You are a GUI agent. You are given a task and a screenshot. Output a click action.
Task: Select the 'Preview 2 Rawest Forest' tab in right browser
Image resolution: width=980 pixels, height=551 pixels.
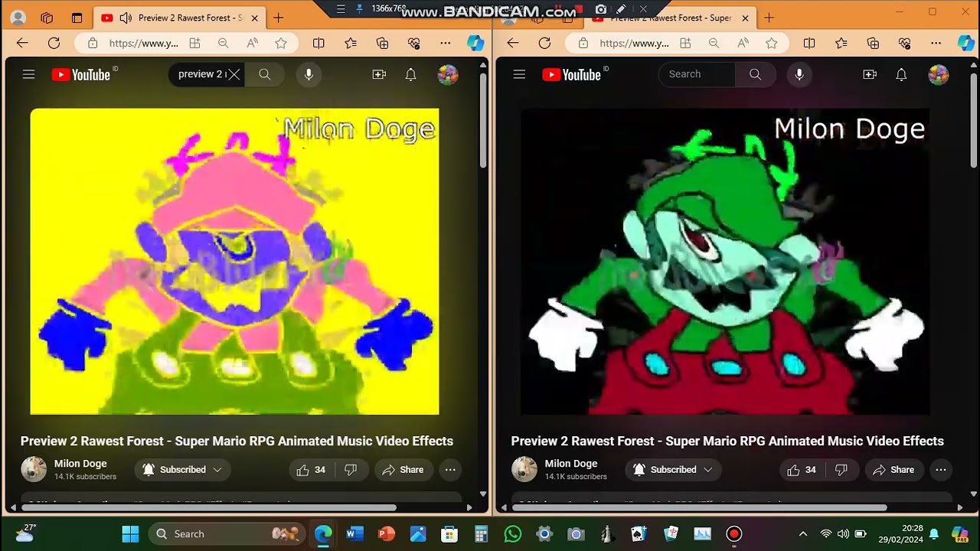coord(671,18)
